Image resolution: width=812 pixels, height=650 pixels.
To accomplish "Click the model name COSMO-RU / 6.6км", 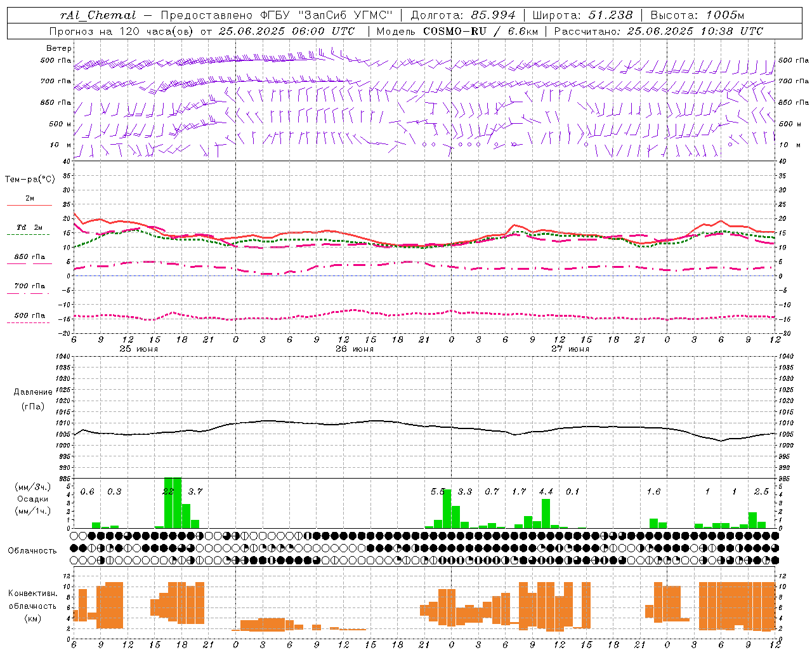I will pos(481,31).
